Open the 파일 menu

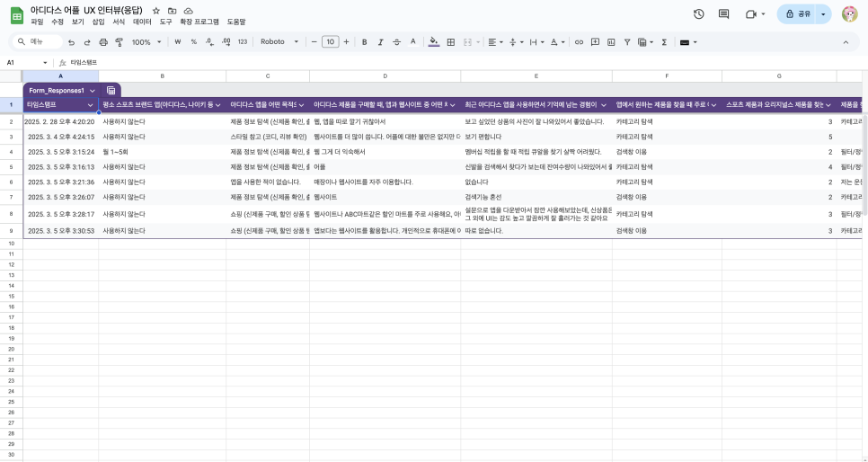[x=37, y=22]
